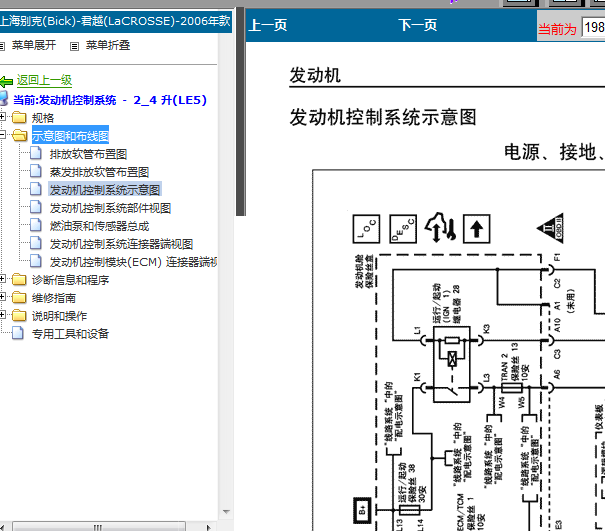Click the 维修指南 folder icon
Viewport: 605px width, 531px height.
[19, 298]
